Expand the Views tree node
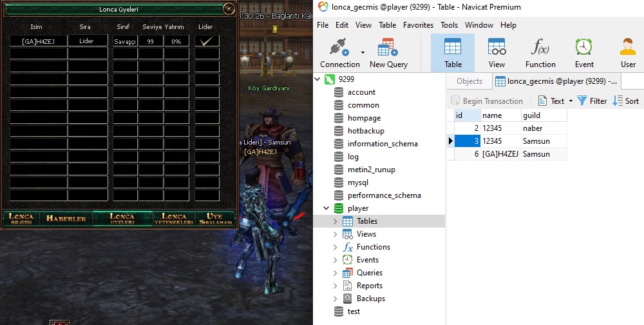This screenshot has width=644, height=325. [335, 234]
